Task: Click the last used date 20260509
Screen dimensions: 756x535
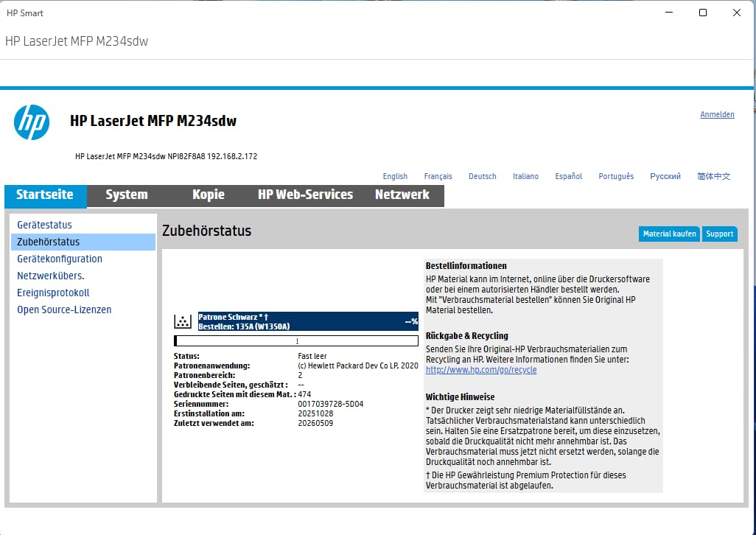Action: (315, 423)
